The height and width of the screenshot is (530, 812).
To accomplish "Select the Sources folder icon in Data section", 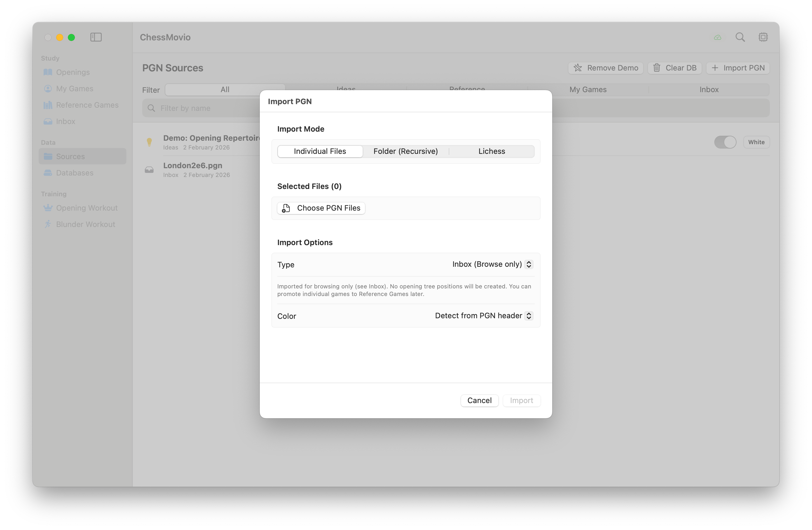I will [48, 156].
